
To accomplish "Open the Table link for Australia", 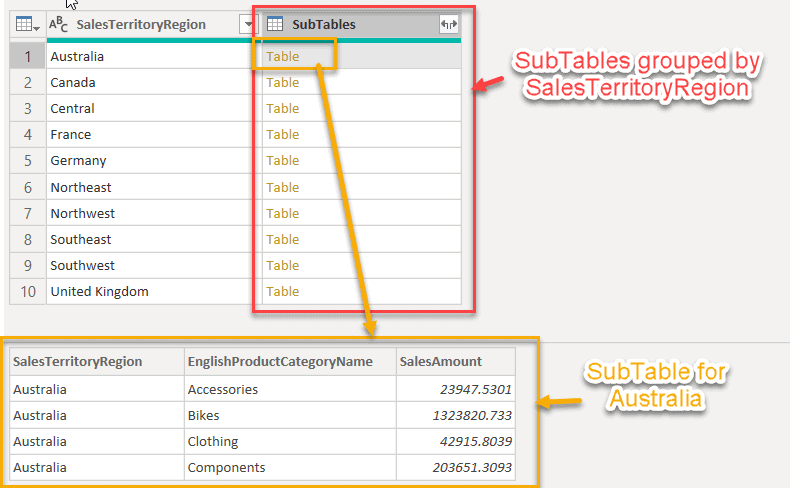I will point(283,57).
